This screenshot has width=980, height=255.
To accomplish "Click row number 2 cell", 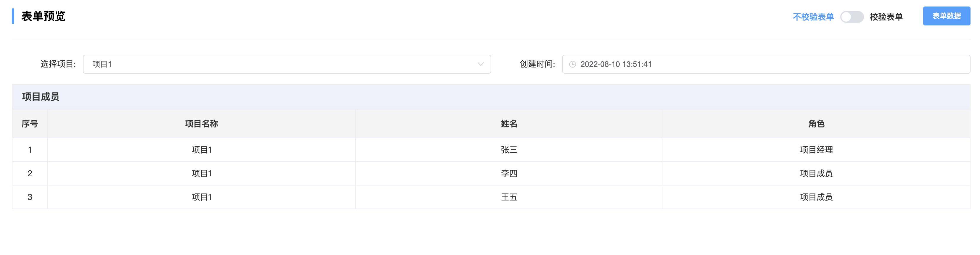I will (x=30, y=173).
